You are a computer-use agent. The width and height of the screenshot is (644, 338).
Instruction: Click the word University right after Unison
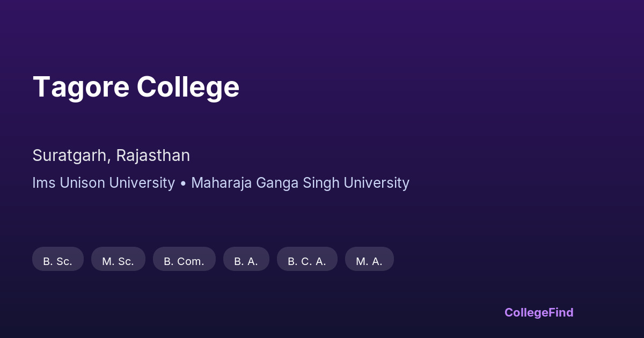coord(142,183)
